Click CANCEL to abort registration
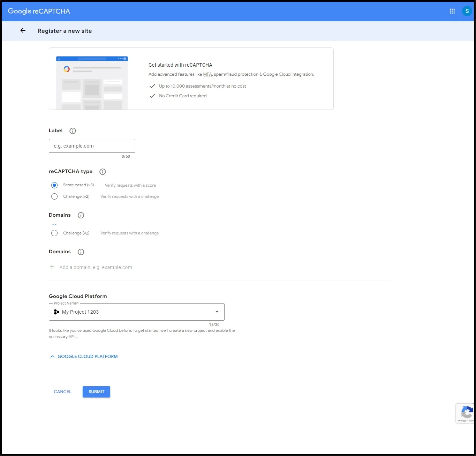Screen dimensions: 476x456 tap(62, 392)
